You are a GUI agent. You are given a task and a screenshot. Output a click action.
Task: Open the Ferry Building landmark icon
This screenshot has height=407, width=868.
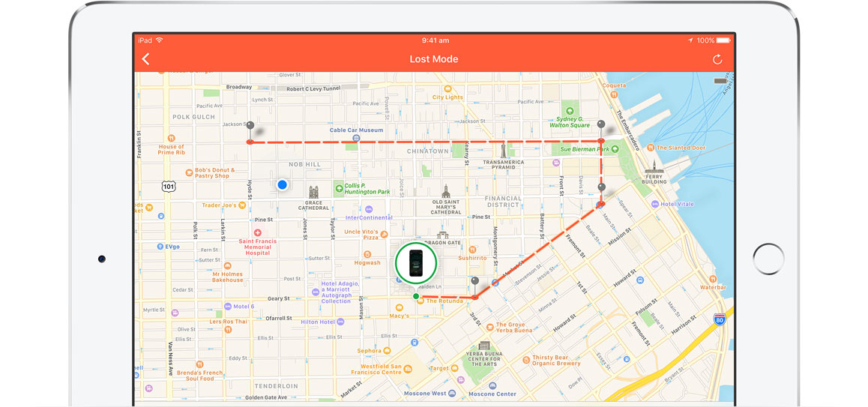tap(654, 168)
